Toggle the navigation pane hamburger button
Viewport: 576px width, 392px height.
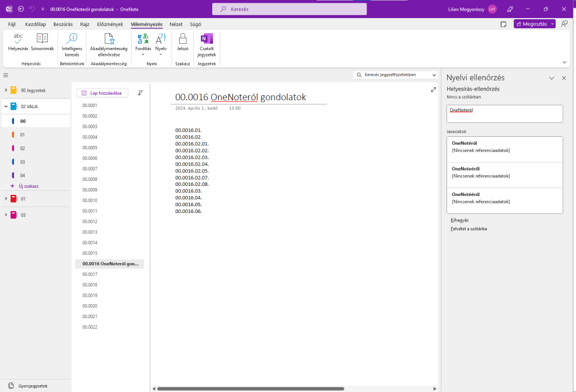click(6, 75)
